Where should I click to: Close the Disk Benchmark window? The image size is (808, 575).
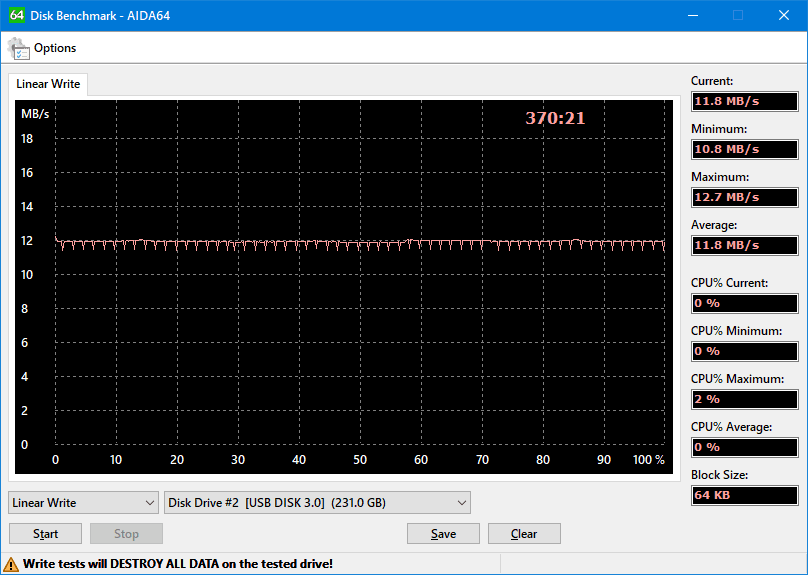784,15
